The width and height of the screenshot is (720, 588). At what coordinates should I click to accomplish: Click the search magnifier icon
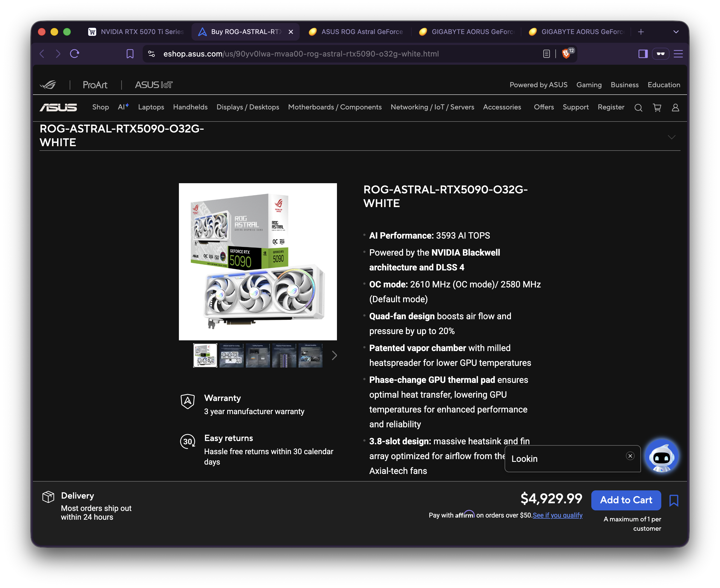[x=638, y=108]
